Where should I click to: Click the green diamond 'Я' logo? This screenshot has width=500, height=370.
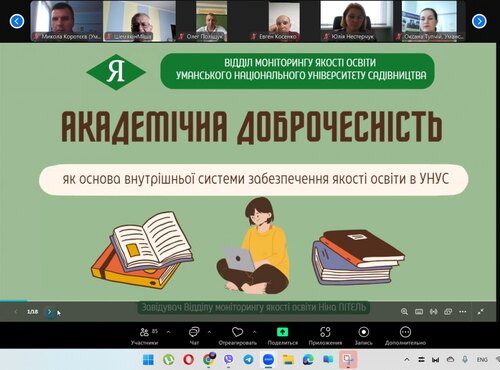[116, 72]
